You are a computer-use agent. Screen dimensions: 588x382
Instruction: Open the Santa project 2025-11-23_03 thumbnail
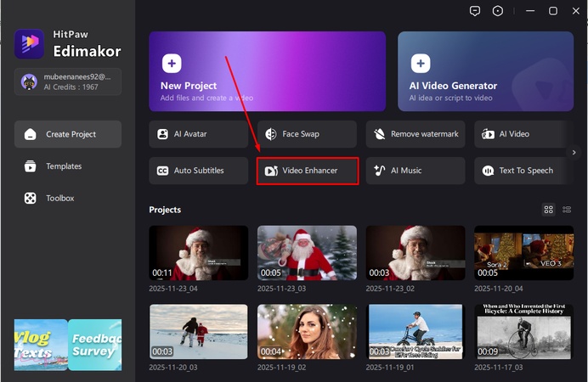point(307,253)
